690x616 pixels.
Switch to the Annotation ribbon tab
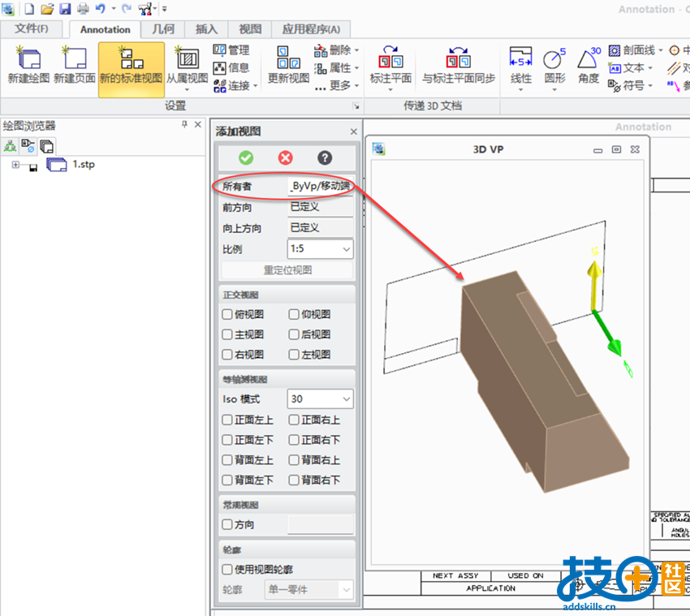click(x=106, y=29)
